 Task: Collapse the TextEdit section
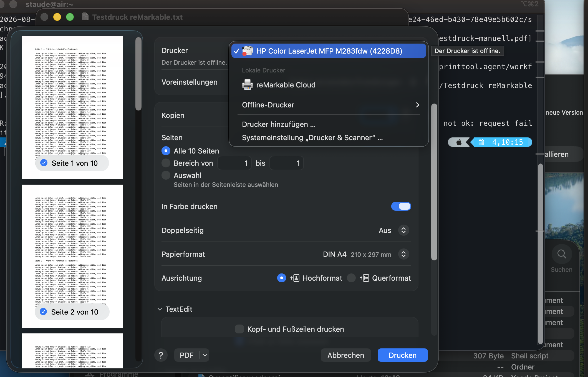tap(160, 309)
